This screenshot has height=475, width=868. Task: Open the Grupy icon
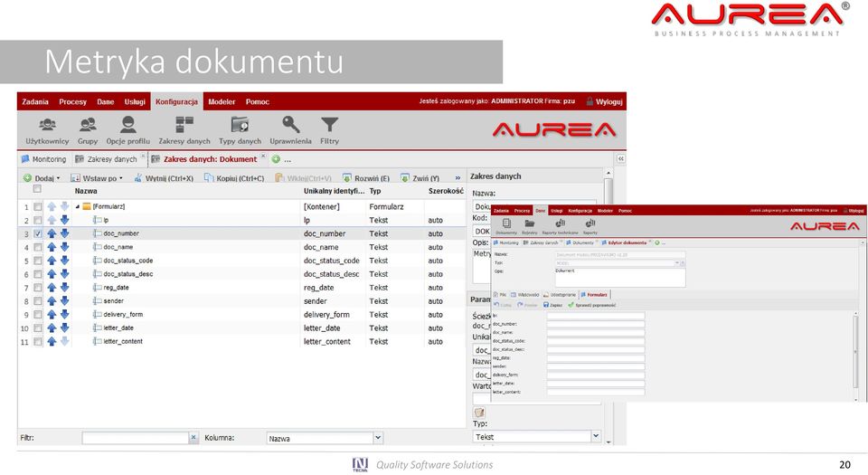(x=88, y=130)
